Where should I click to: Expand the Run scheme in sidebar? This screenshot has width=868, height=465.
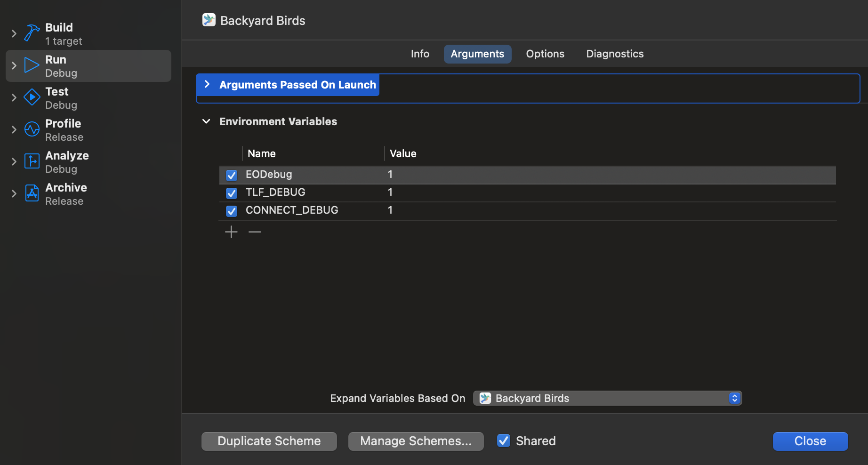pos(13,65)
